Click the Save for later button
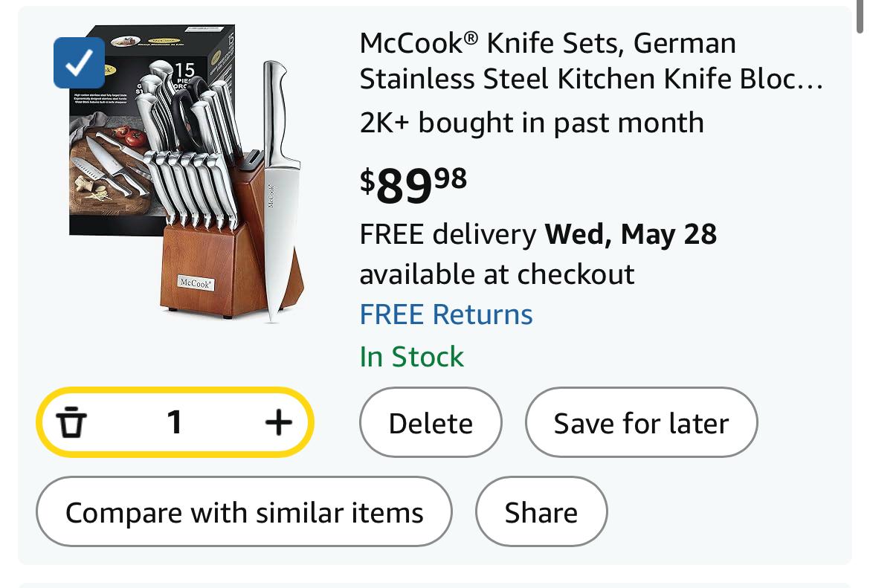 (x=641, y=423)
